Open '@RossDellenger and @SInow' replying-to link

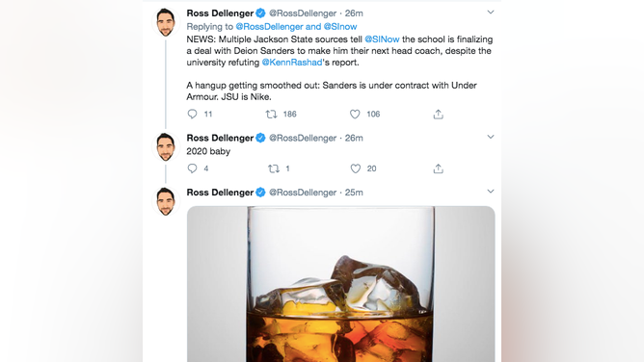(296, 27)
